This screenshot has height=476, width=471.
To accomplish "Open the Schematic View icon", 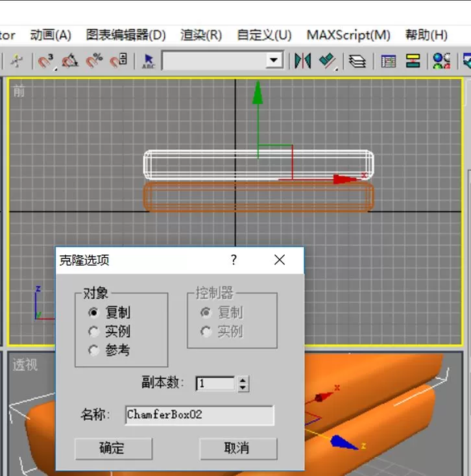I will pos(413,61).
